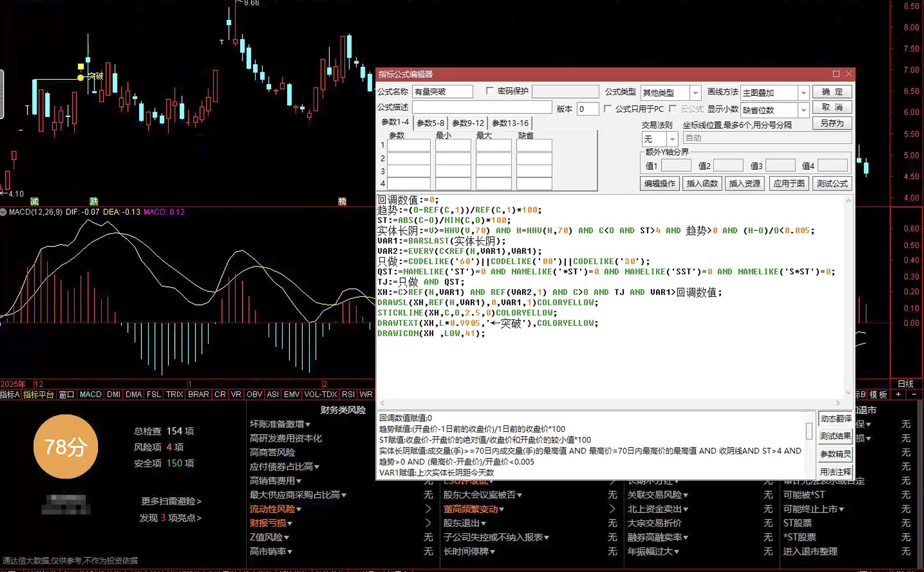
Task: Switch to the 参数5-8 tab
Action: 430,123
